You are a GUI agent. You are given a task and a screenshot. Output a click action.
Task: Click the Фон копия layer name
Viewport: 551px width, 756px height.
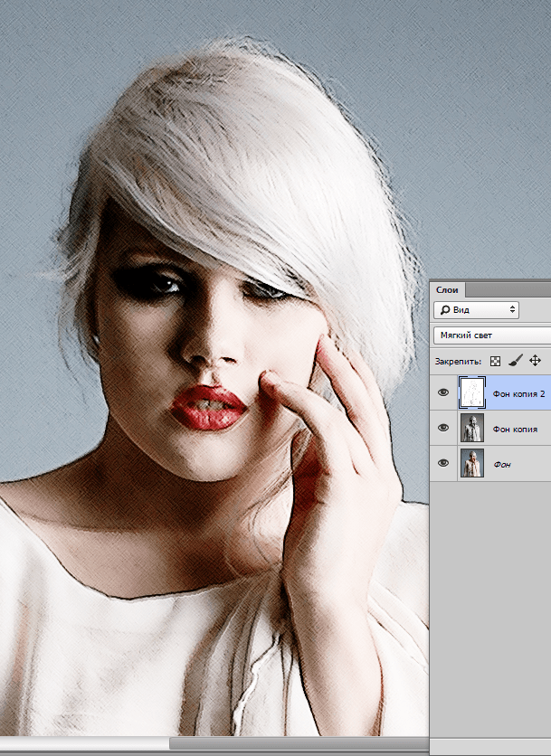(x=515, y=430)
